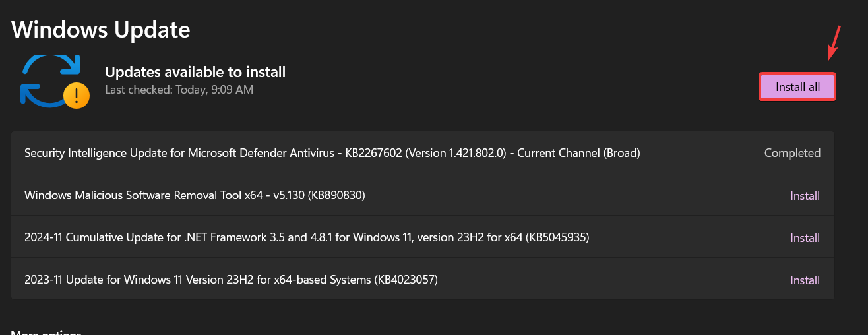Select the 2023-11 Update for Windows 11 title
The image size is (868, 335).
tap(231, 280)
